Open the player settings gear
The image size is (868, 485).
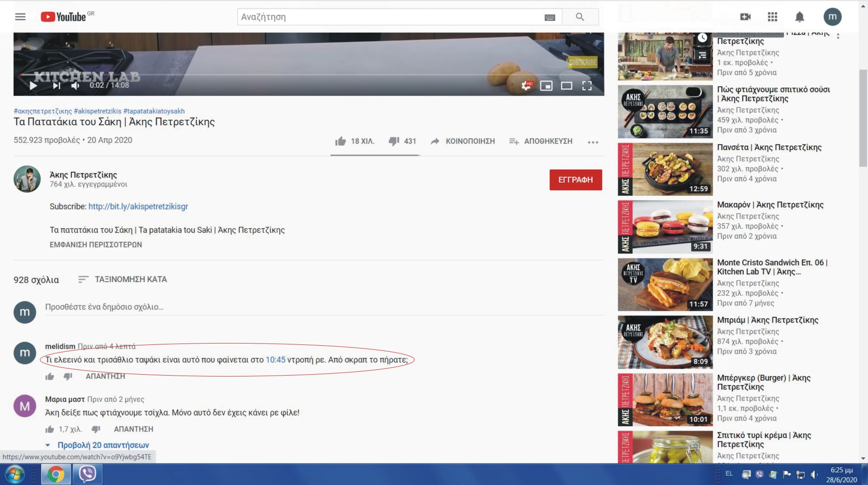(x=526, y=85)
